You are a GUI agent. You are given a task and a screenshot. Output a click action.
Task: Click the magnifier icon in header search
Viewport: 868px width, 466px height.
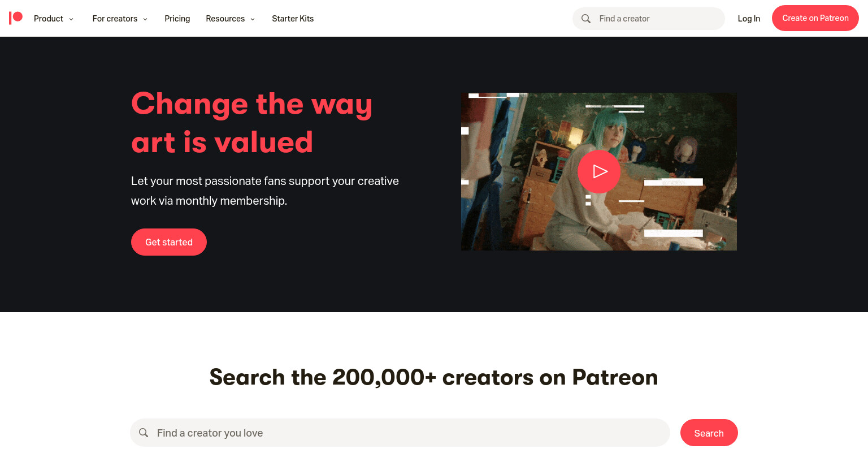(x=586, y=19)
